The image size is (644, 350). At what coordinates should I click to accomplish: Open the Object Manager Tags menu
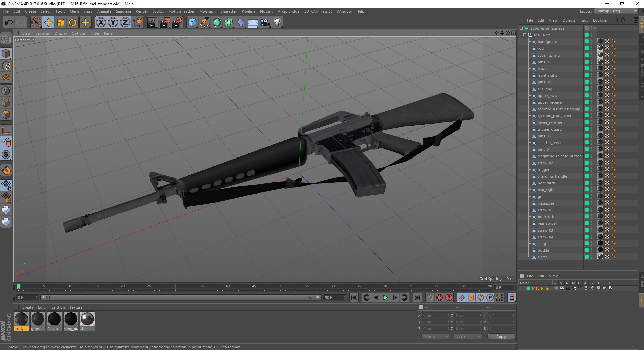tap(584, 20)
